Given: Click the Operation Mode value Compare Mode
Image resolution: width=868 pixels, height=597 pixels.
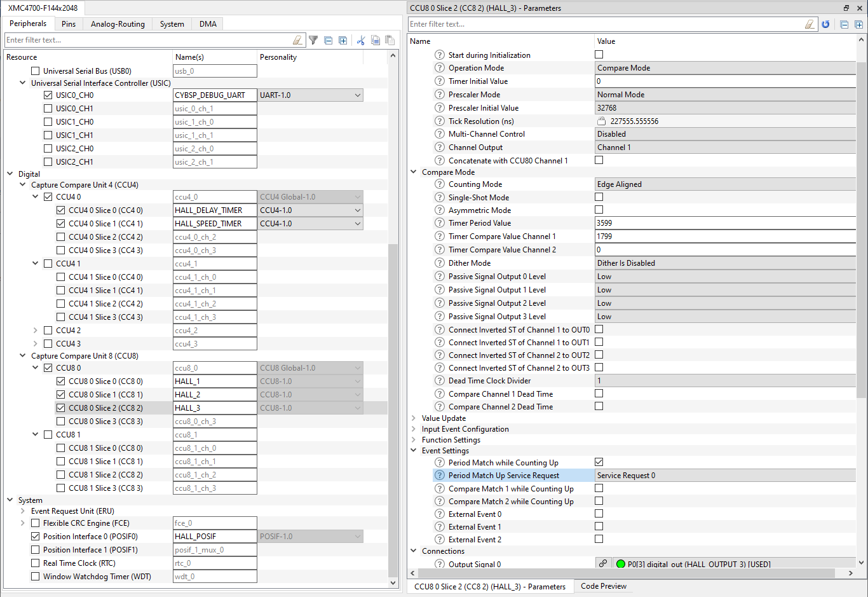Looking at the screenshot, I should point(726,68).
